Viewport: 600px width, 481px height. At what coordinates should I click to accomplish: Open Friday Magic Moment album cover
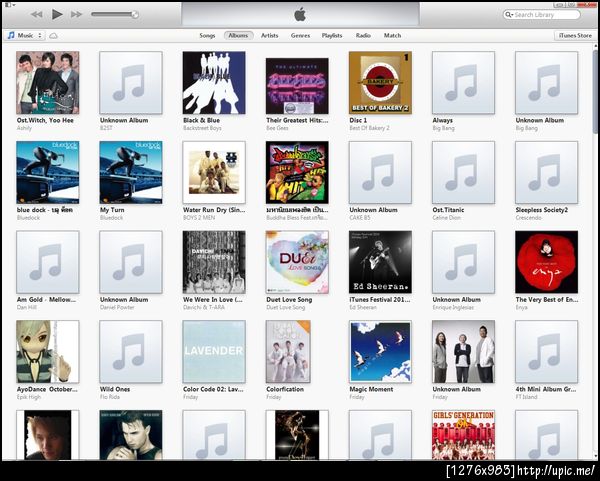[380, 352]
